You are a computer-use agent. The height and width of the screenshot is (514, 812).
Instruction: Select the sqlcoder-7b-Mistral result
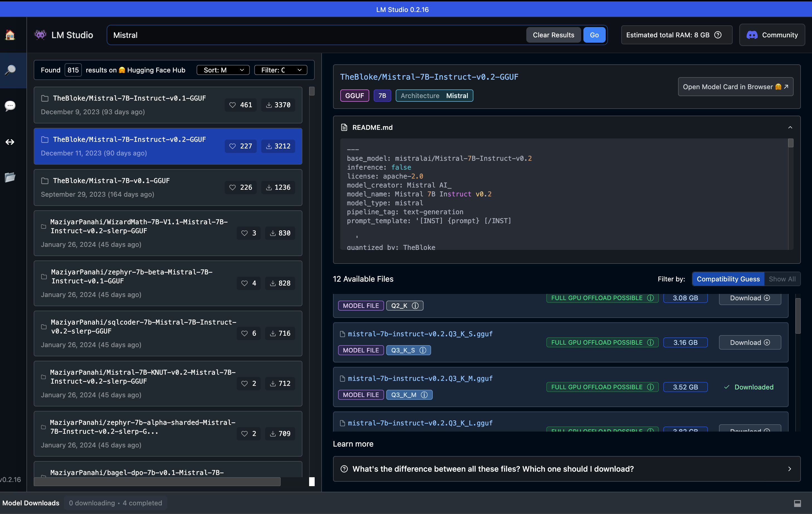click(168, 333)
